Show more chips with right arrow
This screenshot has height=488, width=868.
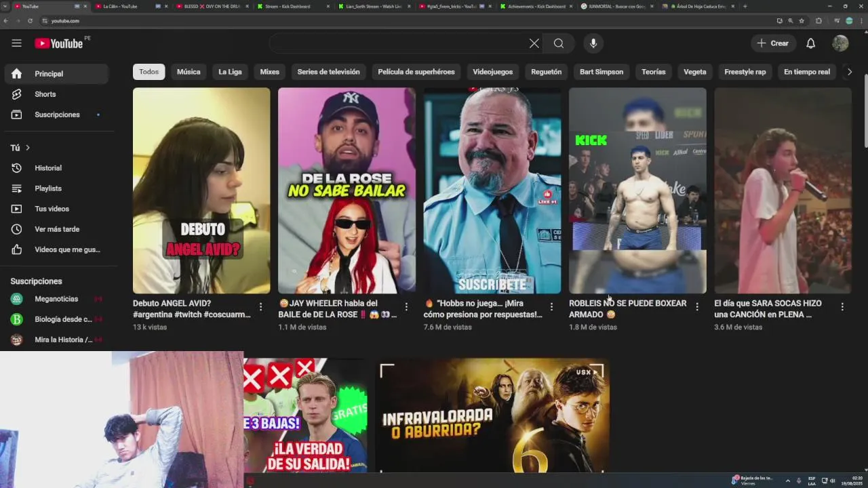tap(849, 72)
